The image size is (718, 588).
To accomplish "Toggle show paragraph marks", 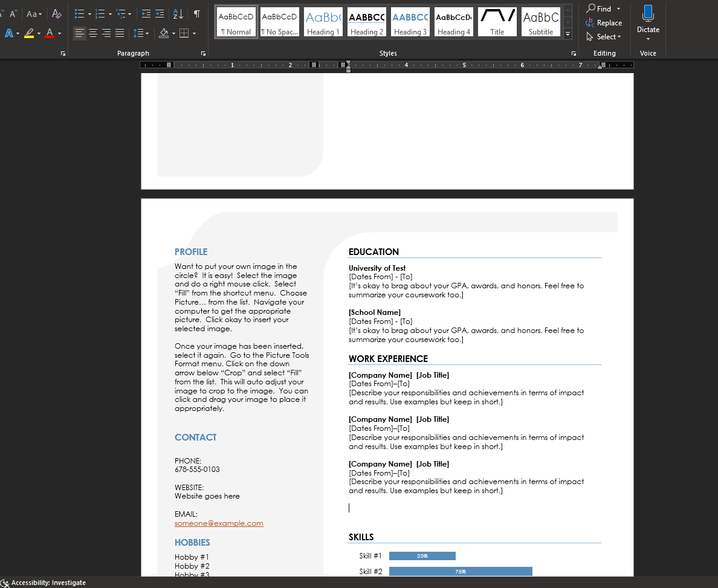I will (x=197, y=14).
